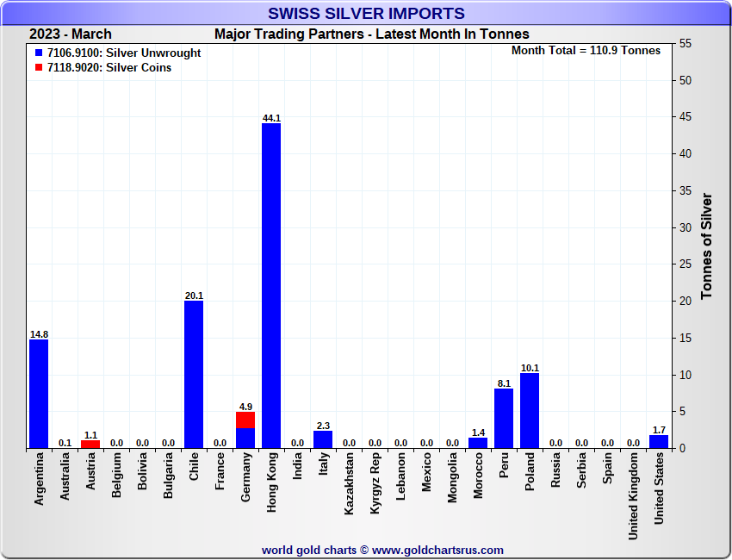Image resolution: width=732 pixels, height=560 pixels.
Task: Click the Serbia axis label
Action: point(581,470)
